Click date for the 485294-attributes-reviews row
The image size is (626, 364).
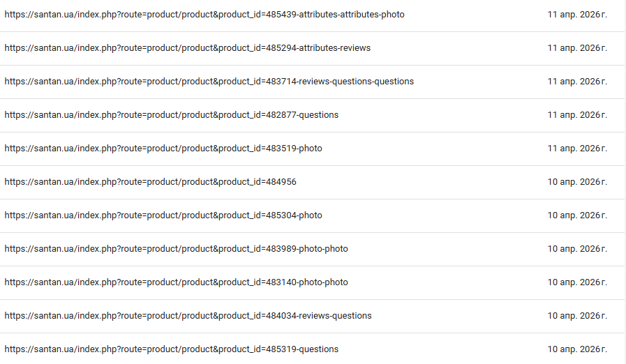point(577,48)
